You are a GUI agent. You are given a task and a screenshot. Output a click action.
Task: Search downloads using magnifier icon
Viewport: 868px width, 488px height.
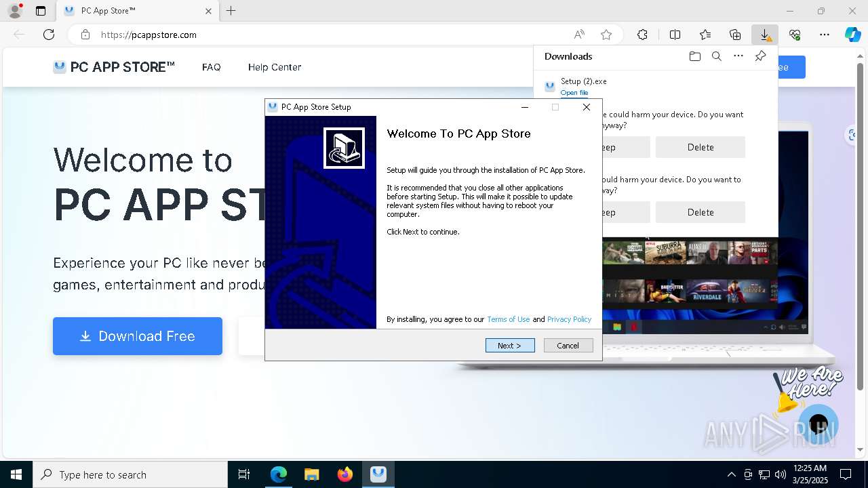[x=716, y=56]
